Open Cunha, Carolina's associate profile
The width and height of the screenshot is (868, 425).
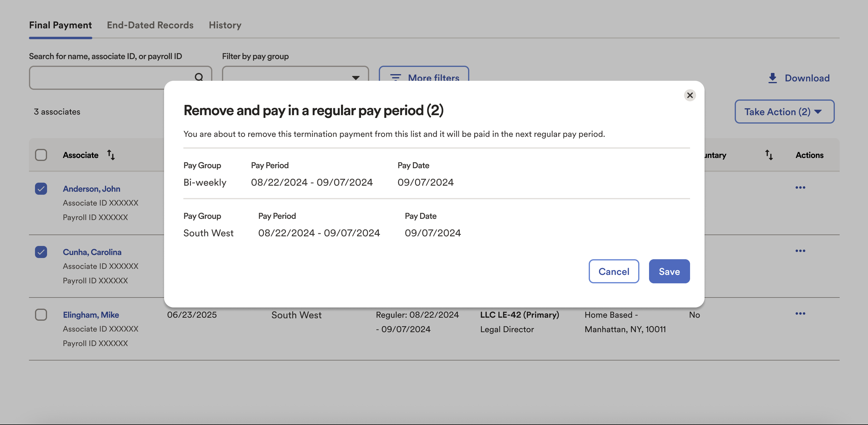coord(92,252)
